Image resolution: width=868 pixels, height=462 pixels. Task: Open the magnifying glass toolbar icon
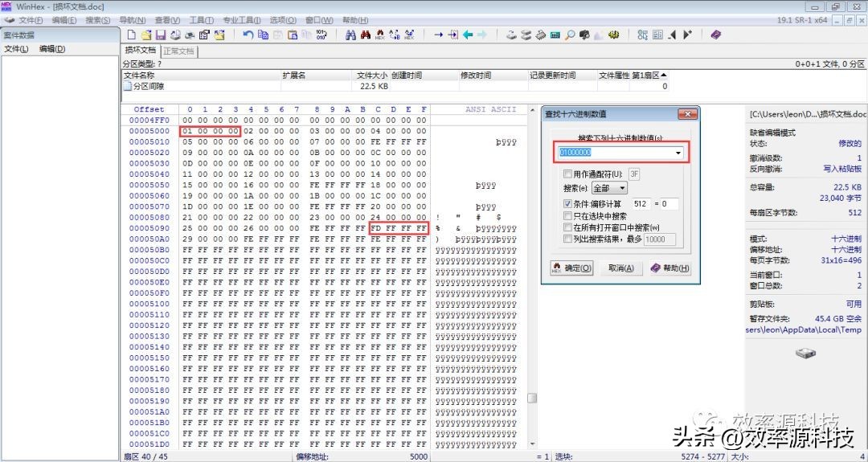click(x=570, y=35)
